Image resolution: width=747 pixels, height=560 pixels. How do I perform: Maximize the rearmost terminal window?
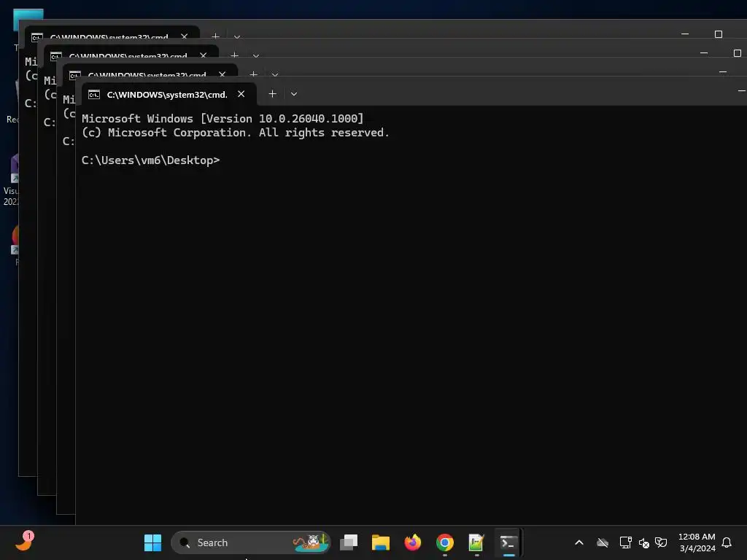click(x=719, y=34)
